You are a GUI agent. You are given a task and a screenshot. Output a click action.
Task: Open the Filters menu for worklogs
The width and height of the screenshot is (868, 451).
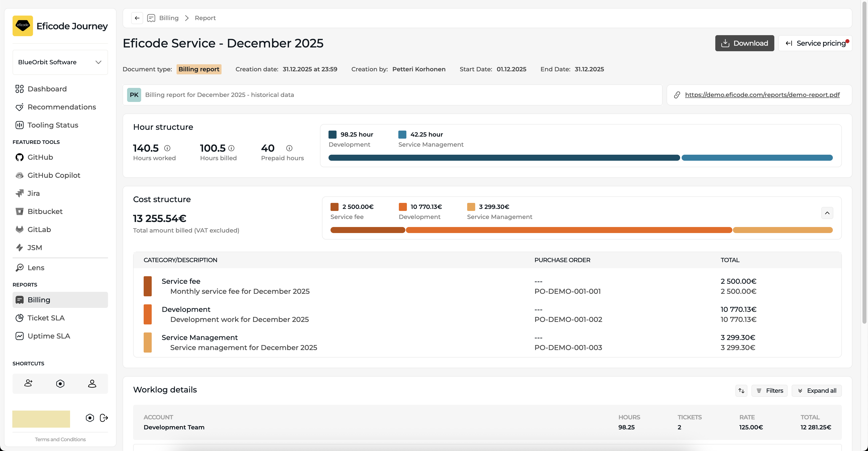(x=769, y=391)
